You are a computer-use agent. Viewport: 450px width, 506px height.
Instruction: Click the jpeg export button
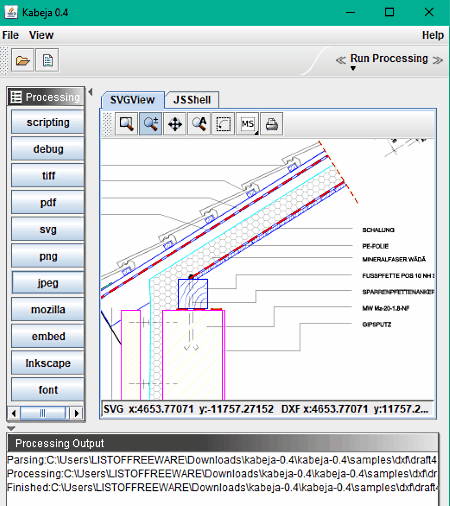click(x=48, y=282)
